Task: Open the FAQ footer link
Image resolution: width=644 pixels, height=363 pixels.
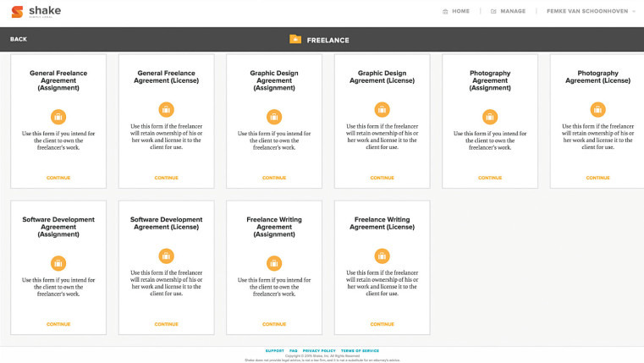Action: pyautogui.click(x=294, y=350)
